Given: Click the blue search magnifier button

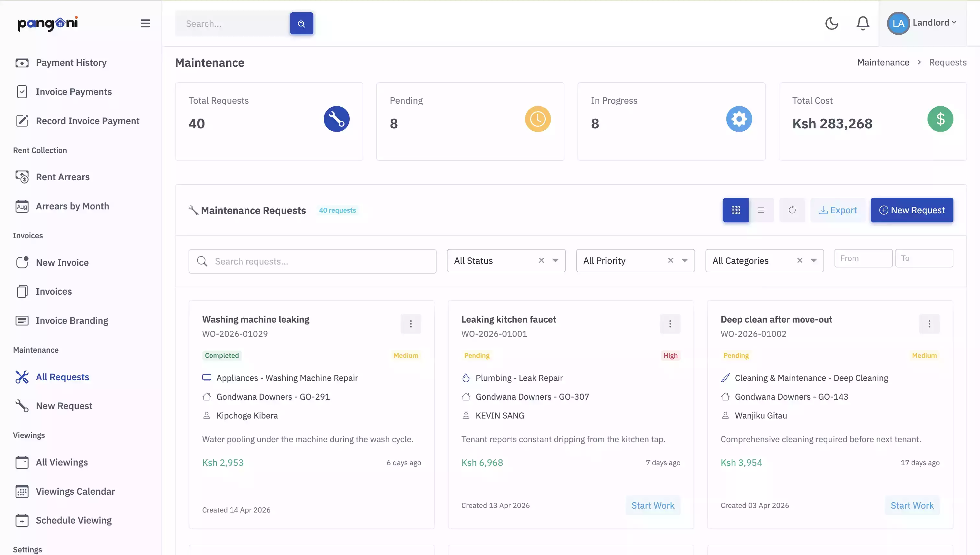Looking at the screenshot, I should (x=301, y=24).
